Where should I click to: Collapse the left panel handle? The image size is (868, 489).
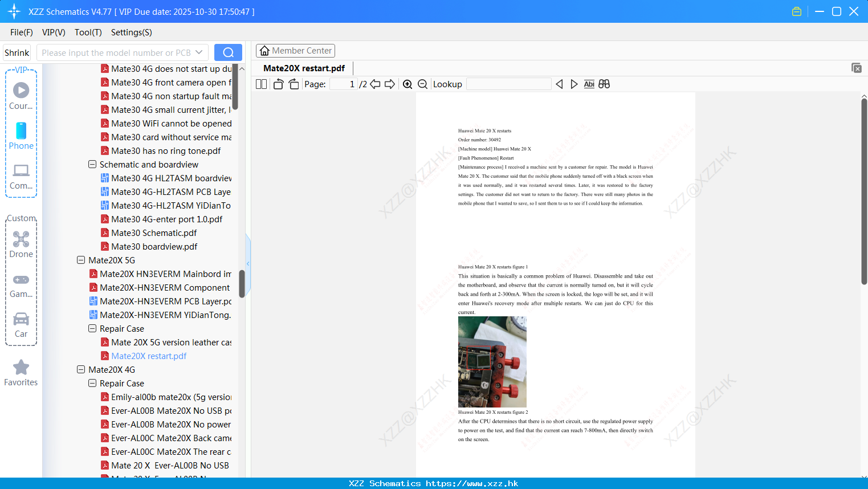tap(248, 263)
